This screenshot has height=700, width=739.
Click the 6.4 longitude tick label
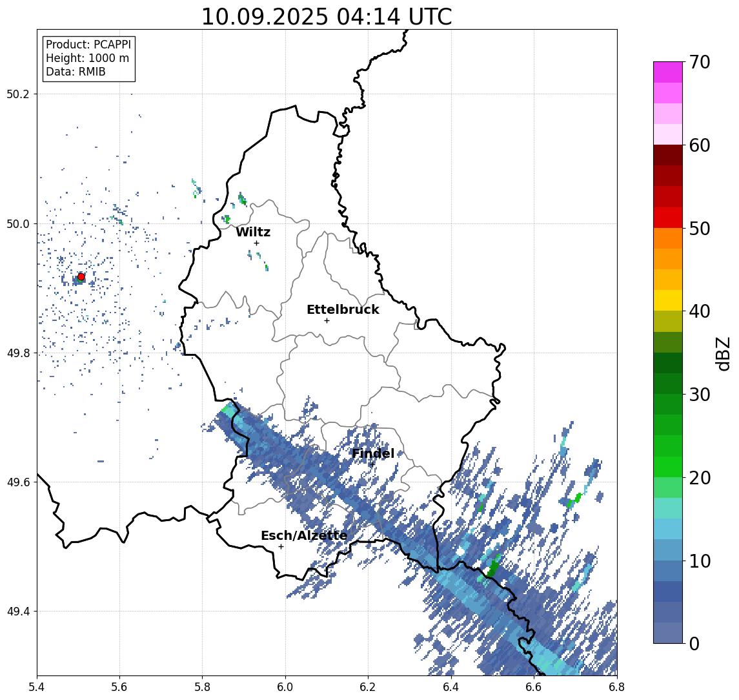click(x=451, y=687)
